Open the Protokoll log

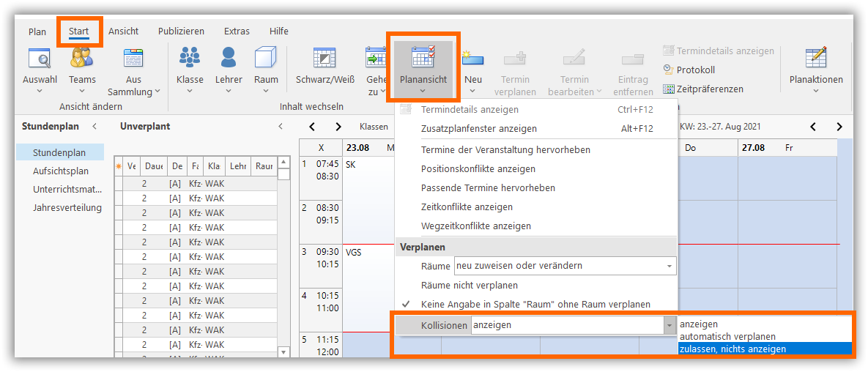coord(689,70)
